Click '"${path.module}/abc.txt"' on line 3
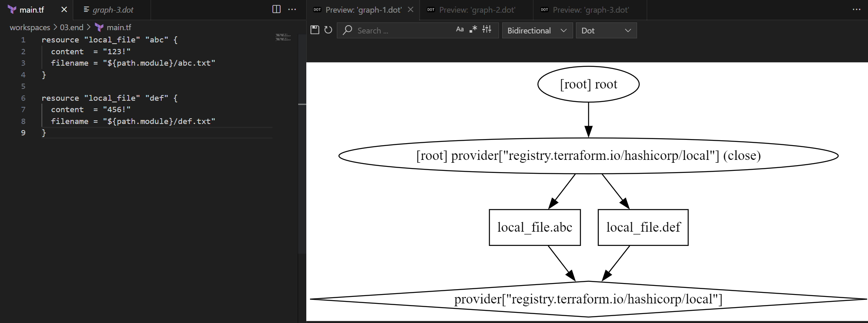This screenshot has width=868, height=323. coord(159,63)
